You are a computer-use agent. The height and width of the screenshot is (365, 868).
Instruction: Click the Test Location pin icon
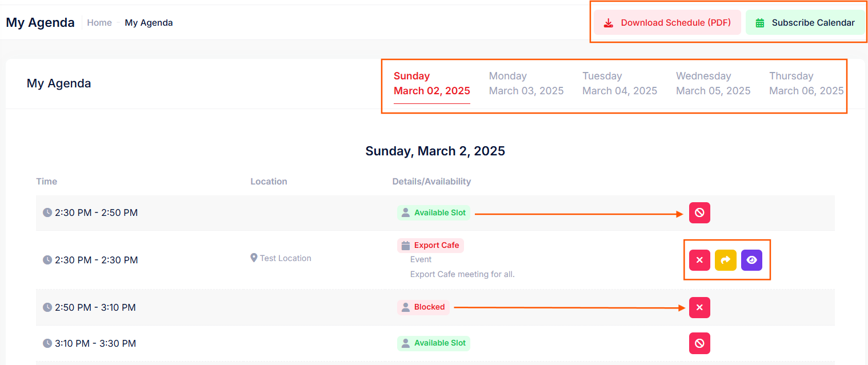click(254, 258)
